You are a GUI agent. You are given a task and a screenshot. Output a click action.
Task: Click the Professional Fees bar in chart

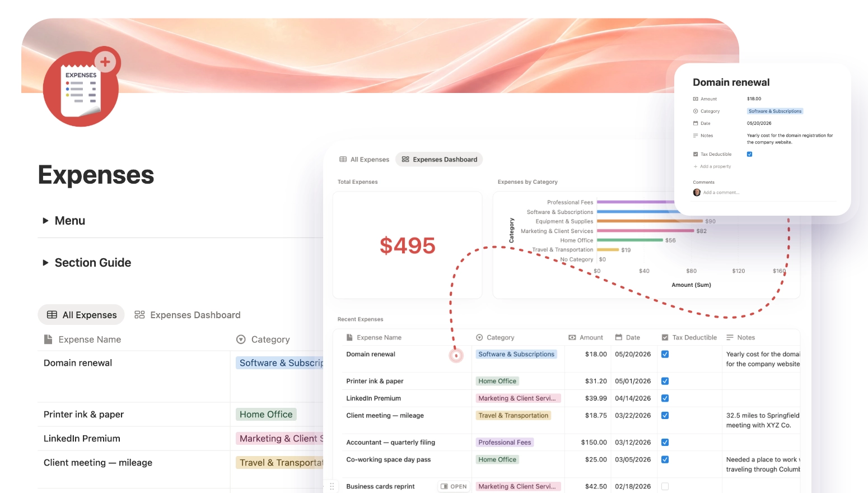(636, 202)
